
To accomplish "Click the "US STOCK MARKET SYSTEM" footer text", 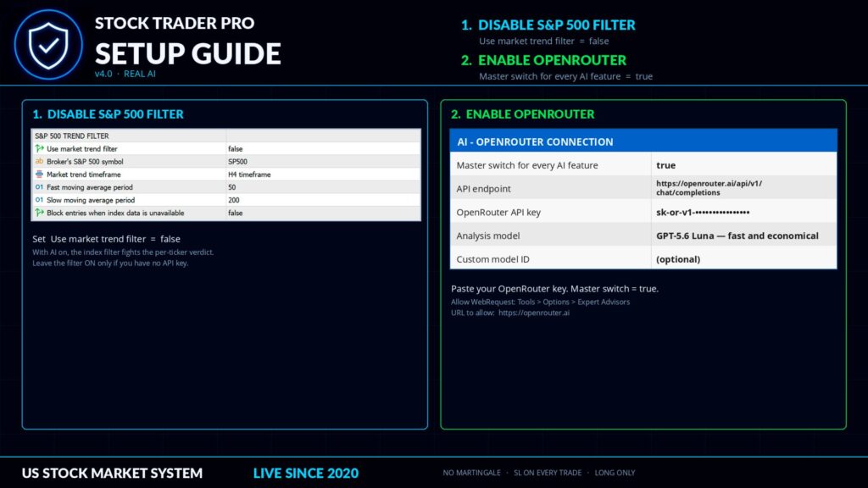I will (113, 473).
